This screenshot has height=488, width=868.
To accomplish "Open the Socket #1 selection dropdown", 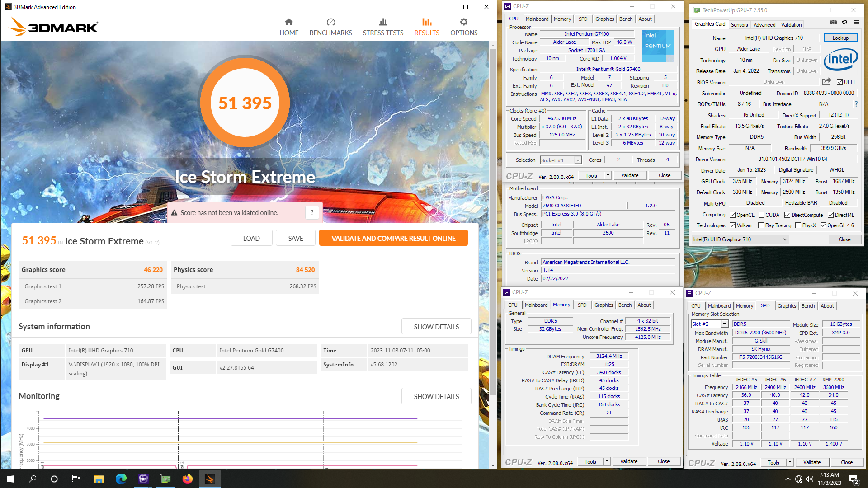I will (x=561, y=160).
